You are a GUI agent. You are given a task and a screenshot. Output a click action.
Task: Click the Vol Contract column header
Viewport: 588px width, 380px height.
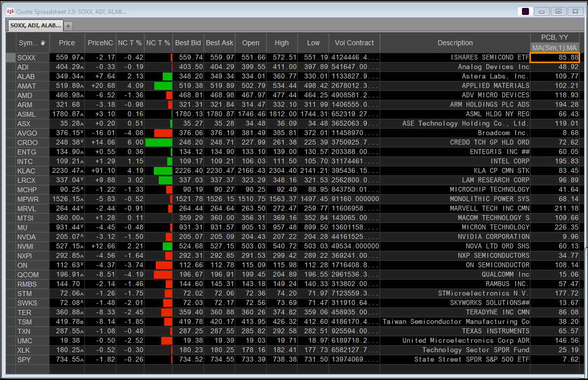pos(354,43)
